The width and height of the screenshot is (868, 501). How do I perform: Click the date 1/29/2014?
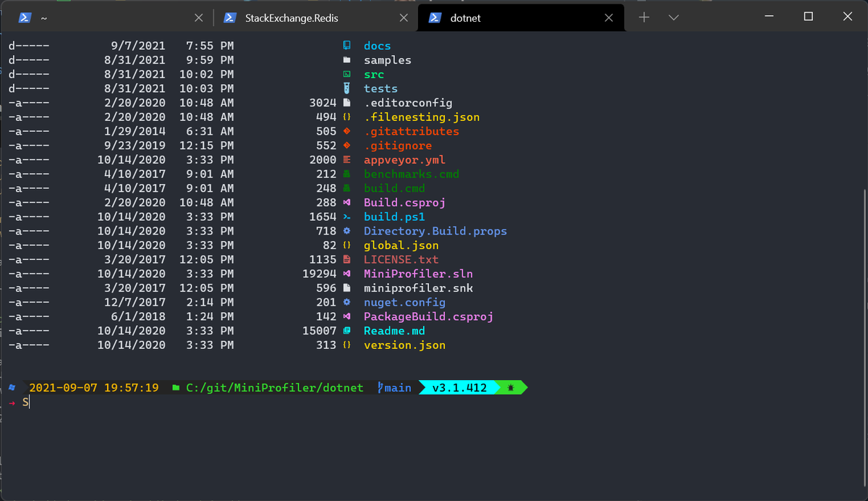[x=135, y=131]
